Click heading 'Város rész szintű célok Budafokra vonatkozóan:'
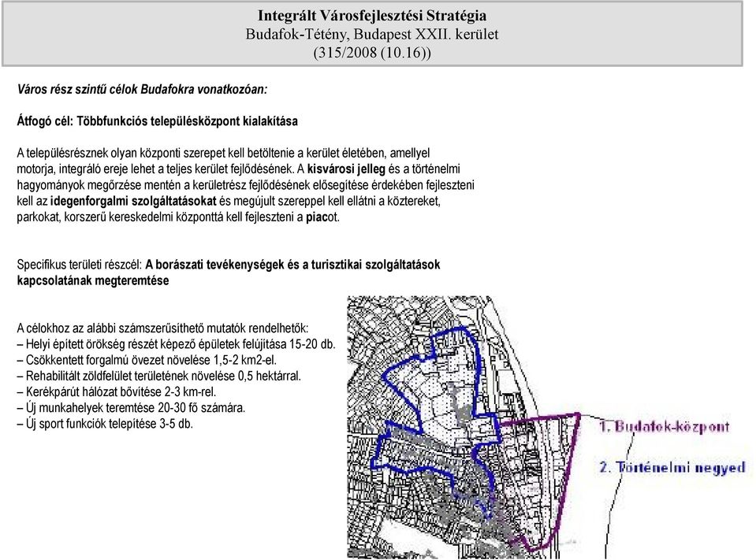Image resolution: width=756 pixels, height=560 pixels. (142, 90)
